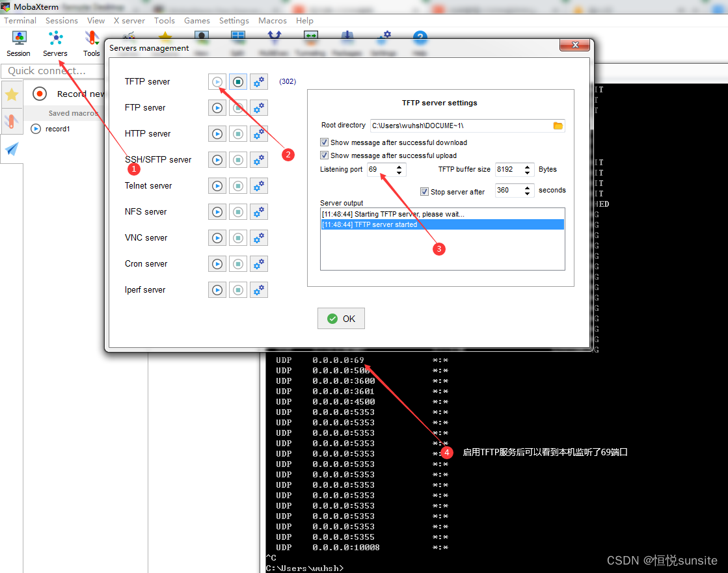This screenshot has height=573, width=728.
Task: Open the paper-plane macros sidebar tab
Action: pos(12,149)
